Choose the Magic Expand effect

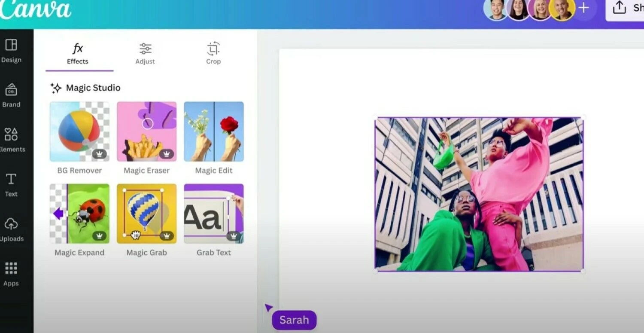click(x=79, y=214)
